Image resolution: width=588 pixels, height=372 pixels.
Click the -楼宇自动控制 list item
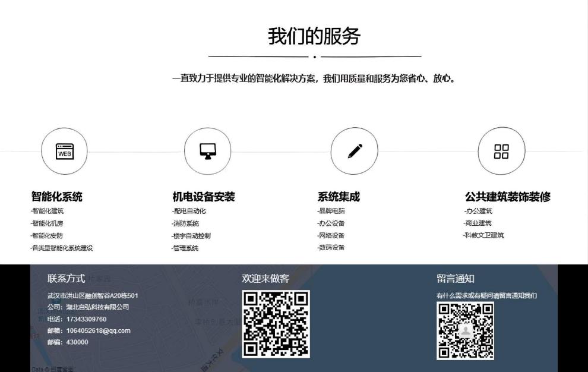tap(191, 236)
